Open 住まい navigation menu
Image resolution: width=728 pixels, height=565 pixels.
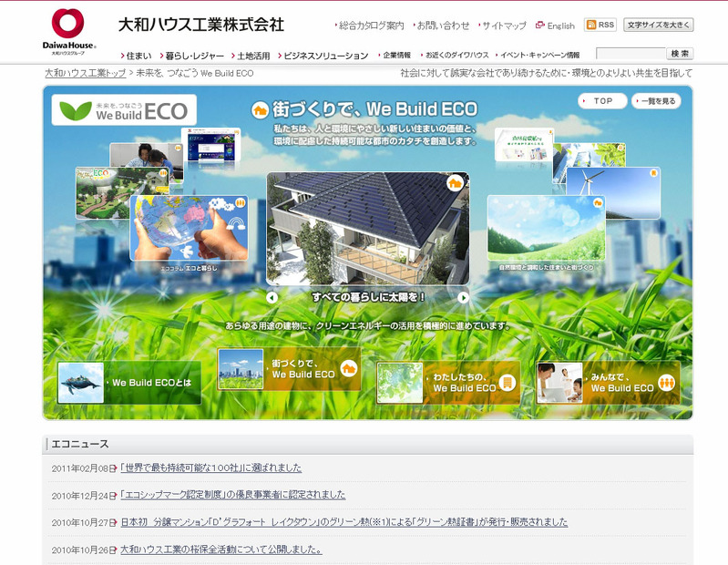[136, 56]
